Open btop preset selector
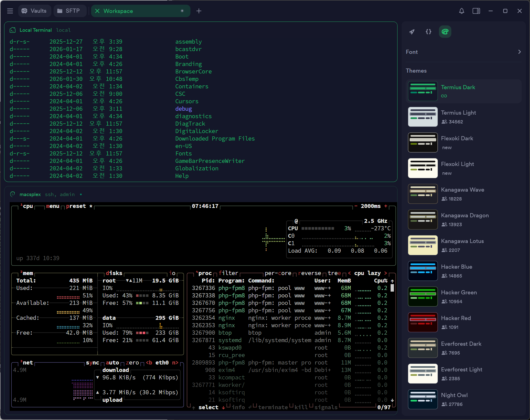Viewport: 530px width, 420px height. (76, 206)
